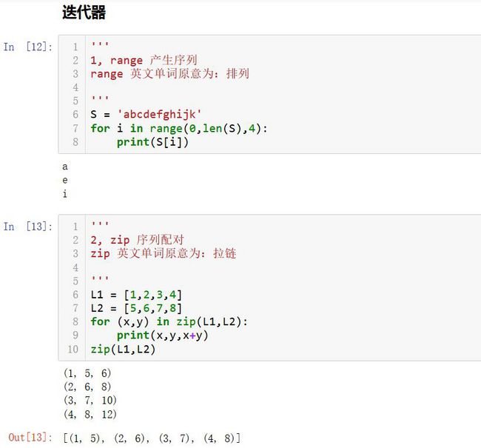Click the 'range 产生序列' comment line
The width and height of the screenshot is (481, 448).
point(144,60)
